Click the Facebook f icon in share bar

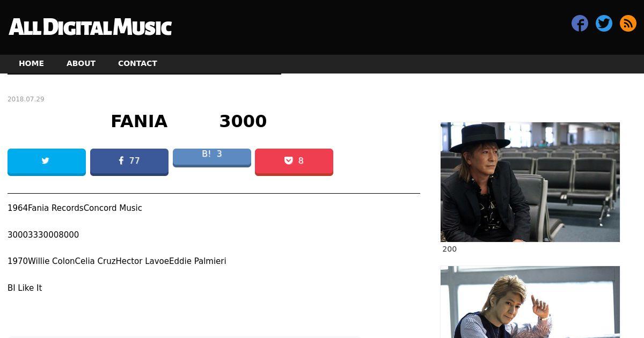pyautogui.click(x=121, y=160)
